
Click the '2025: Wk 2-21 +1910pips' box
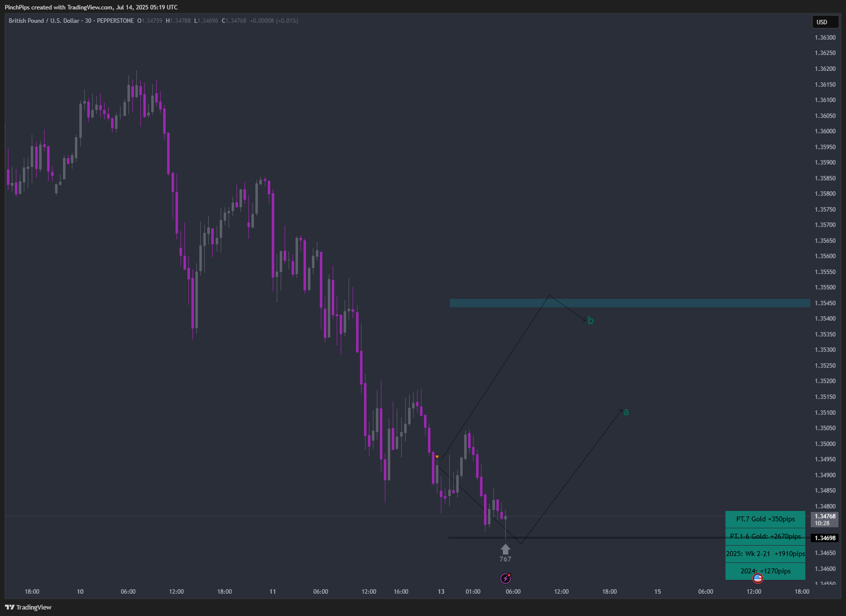pyautogui.click(x=765, y=554)
